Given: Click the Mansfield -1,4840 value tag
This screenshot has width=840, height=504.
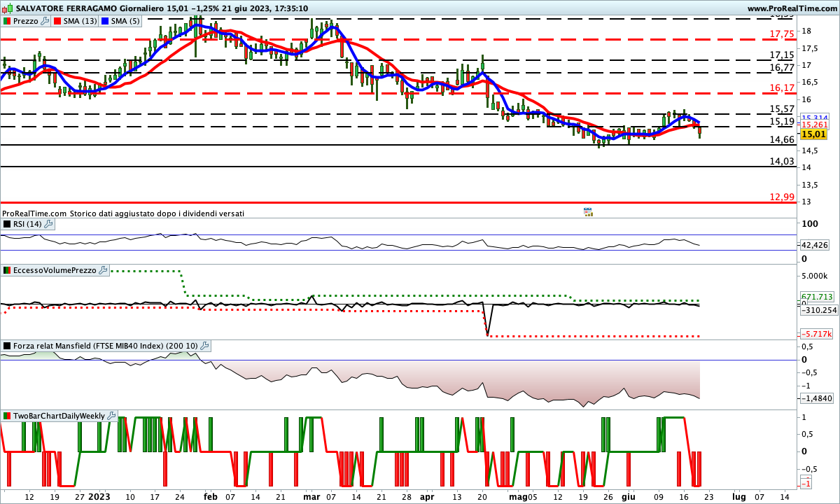Looking at the screenshot, I should point(816,398).
